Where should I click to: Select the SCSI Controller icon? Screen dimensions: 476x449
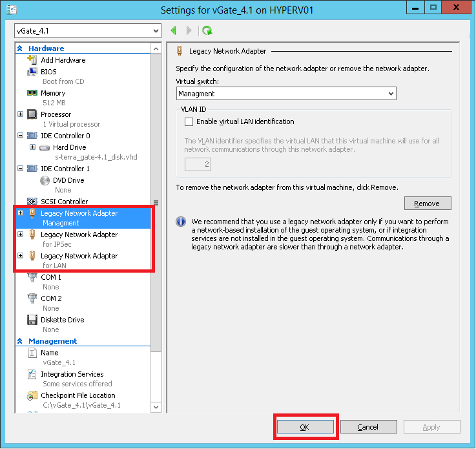point(32,202)
